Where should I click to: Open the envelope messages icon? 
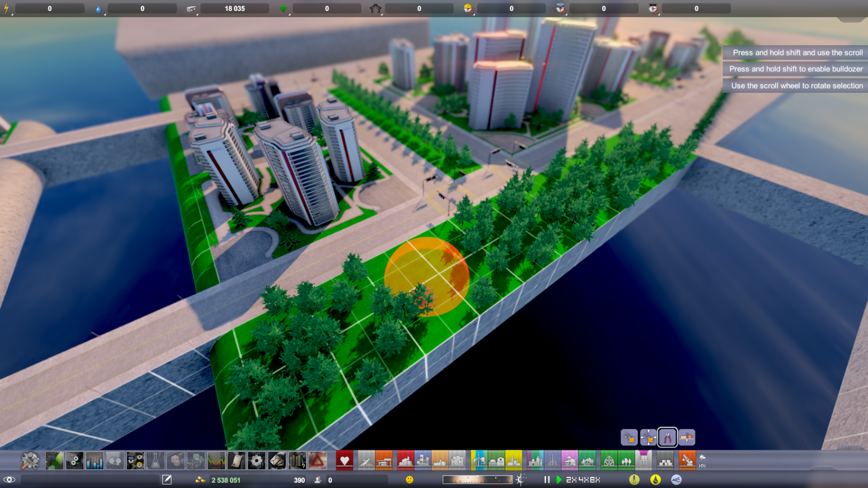point(277,460)
